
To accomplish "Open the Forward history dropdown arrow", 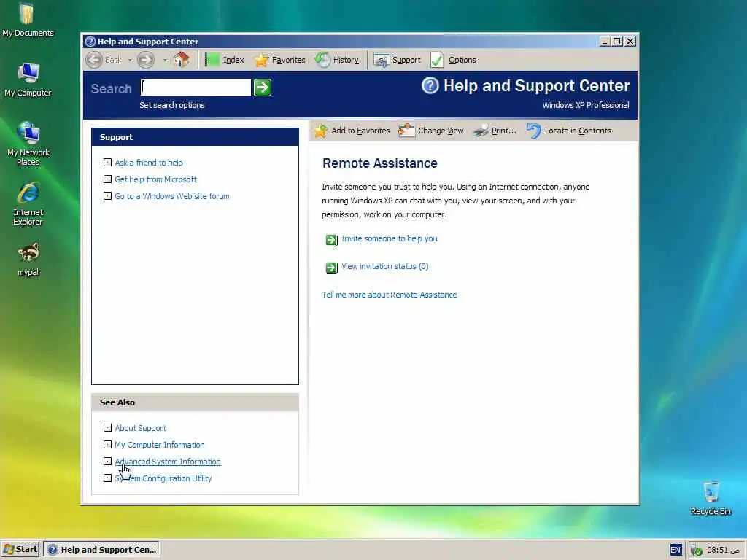I will (x=166, y=60).
